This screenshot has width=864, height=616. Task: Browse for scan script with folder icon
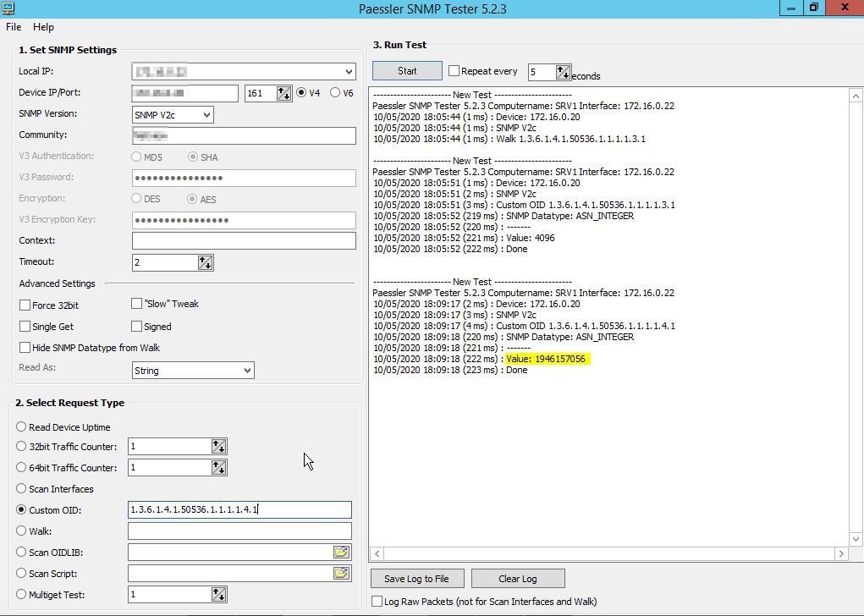341,573
